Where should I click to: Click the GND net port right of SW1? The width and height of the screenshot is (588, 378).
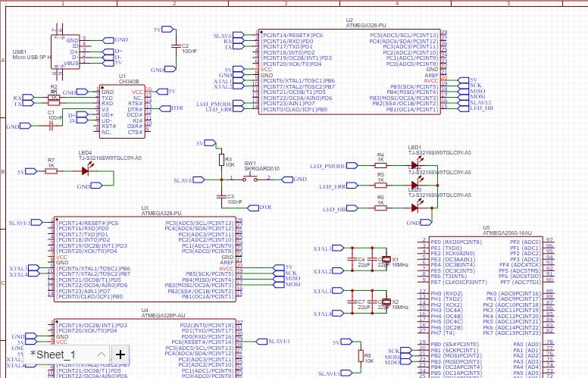tap(287, 180)
